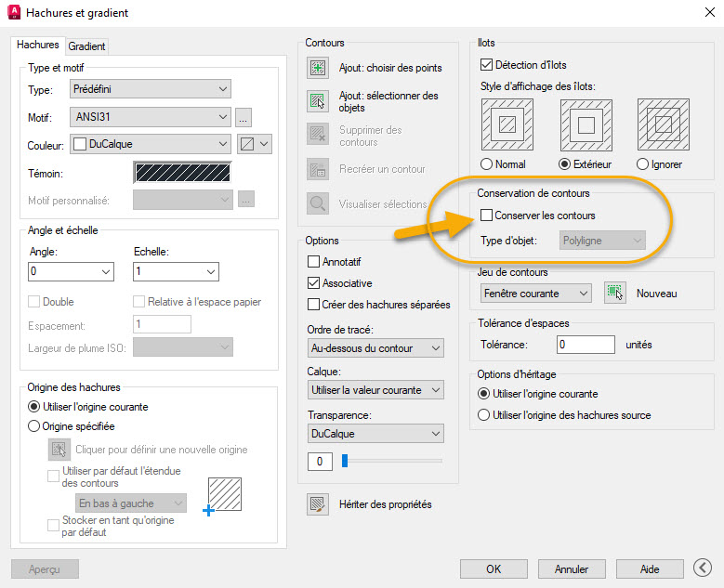Click the 'Hériter des propriétés' icon
This screenshot has height=588, width=724.
point(318,504)
